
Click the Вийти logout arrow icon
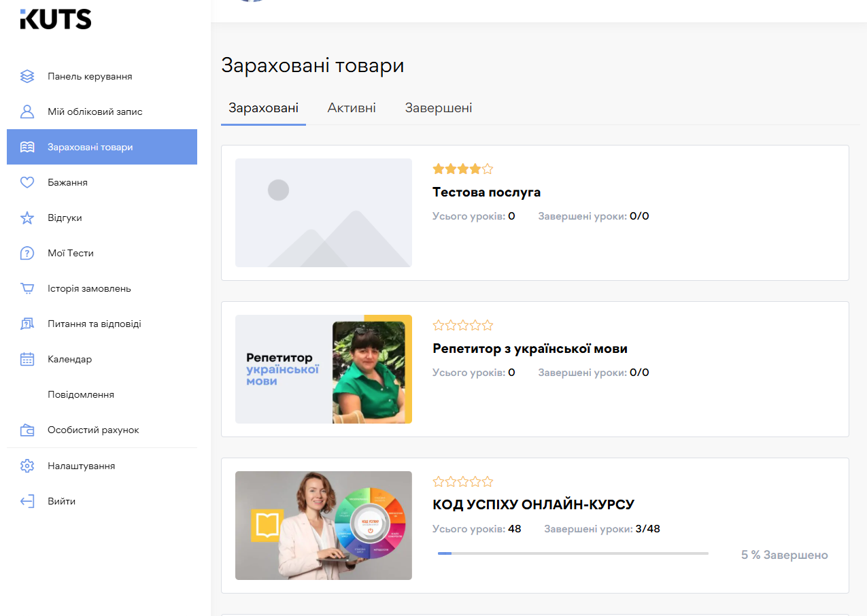pyautogui.click(x=27, y=501)
